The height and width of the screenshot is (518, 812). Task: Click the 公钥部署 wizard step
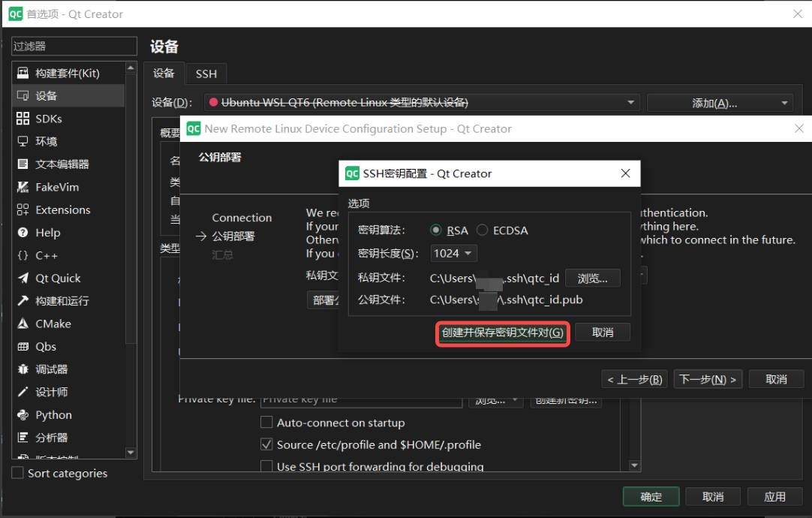(x=233, y=236)
